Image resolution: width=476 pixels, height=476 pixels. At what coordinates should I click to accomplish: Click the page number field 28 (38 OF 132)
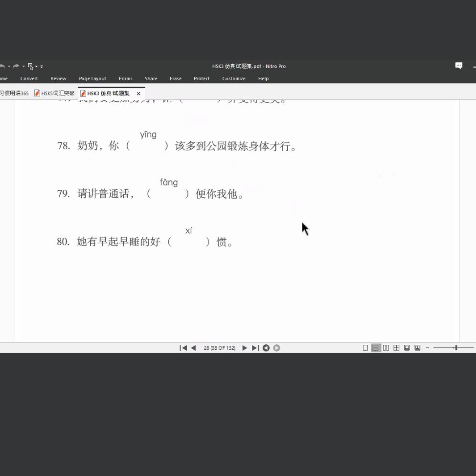220,348
